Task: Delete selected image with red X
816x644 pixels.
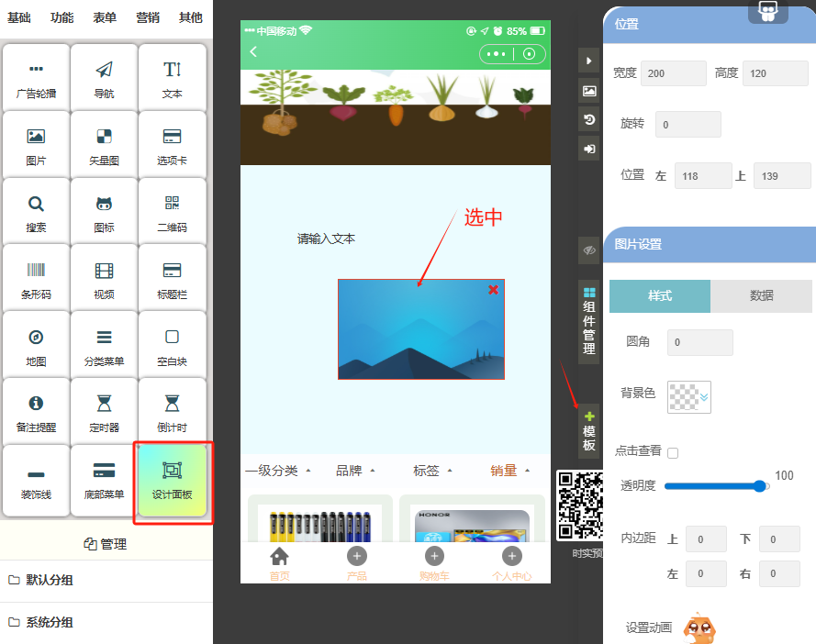Action: click(x=493, y=290)
